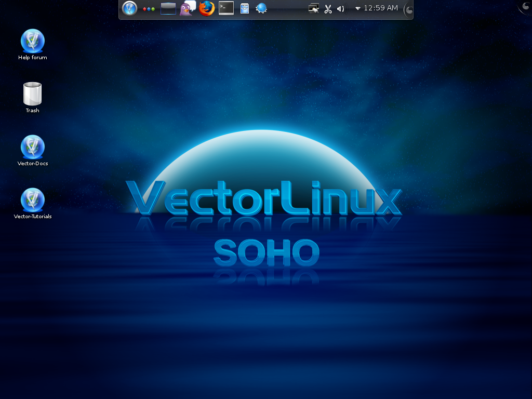The width and height of the screenshot is (532, 399).
Task: Switch to the green workspace dot
Action: (154, 9)
